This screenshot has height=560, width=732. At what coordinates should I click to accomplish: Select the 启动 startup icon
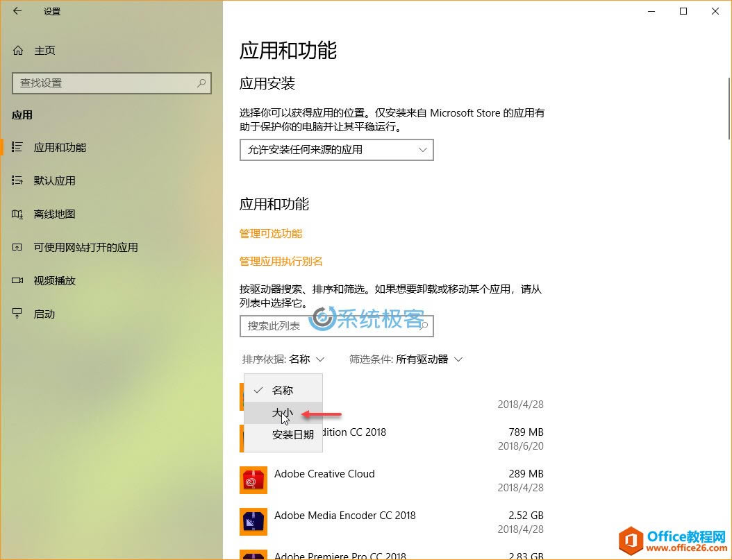17,314
